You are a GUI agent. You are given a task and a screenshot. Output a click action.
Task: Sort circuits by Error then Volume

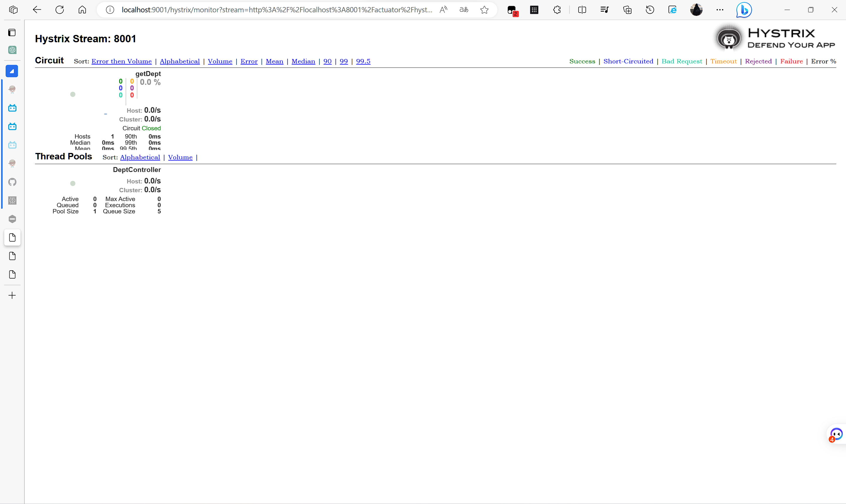[x=121, y=61]
